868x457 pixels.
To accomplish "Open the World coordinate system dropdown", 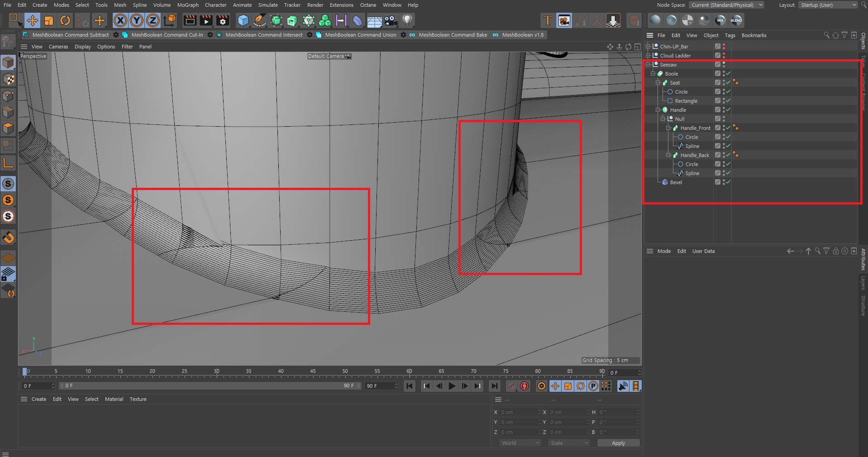I will (520, 443).
